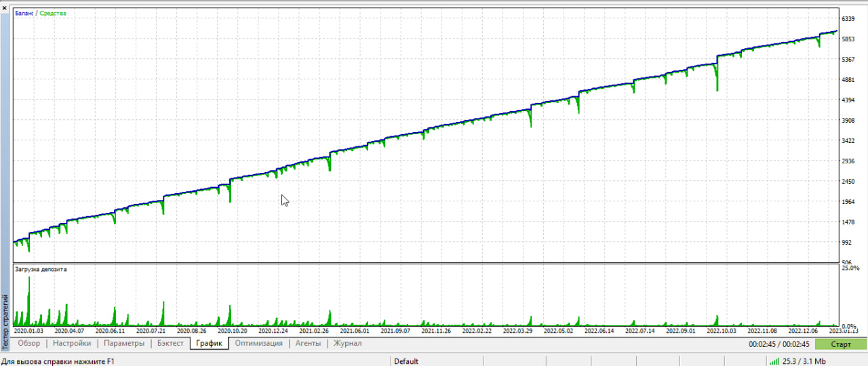
Task: Click the 2020.10.20 date on the time axis
Action: point(232,331)
